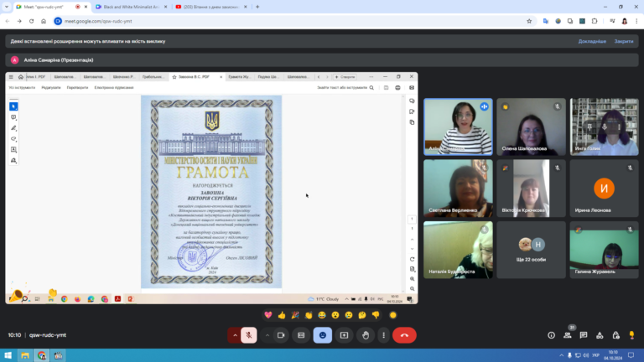This screenshot has height=362, width=644.
Task: Select Наталія video tile
Action: [458, 250]
